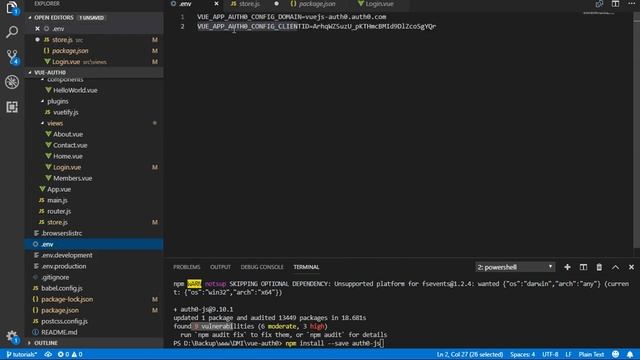Open the Source Control view icon
The image size is (640, 360).
12,57
